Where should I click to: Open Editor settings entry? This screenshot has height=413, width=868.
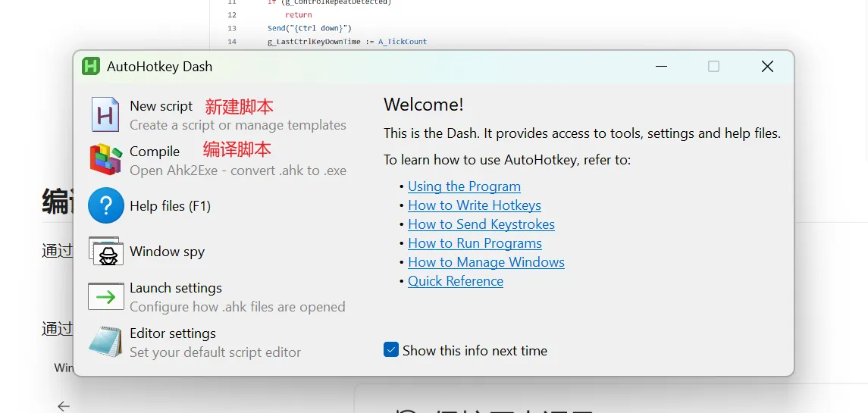173,333
